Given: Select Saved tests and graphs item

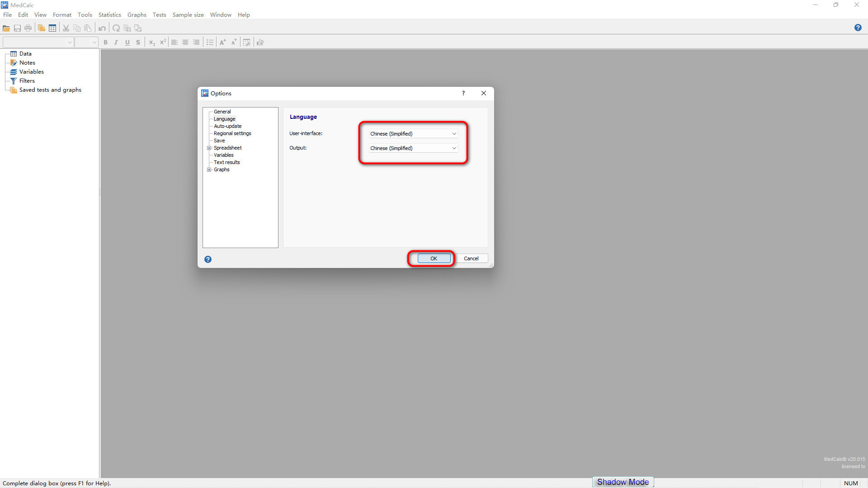Looking at the screenshot, I should coord(50,90).
